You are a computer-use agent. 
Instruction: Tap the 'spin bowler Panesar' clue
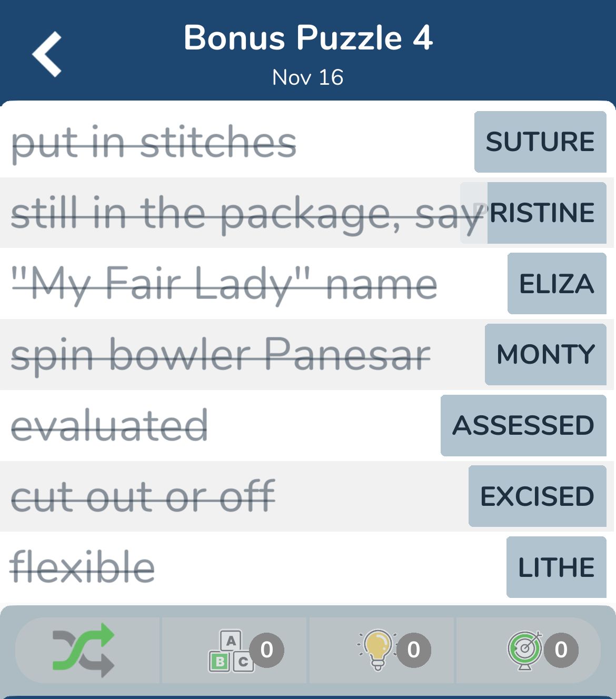point(221,355)
